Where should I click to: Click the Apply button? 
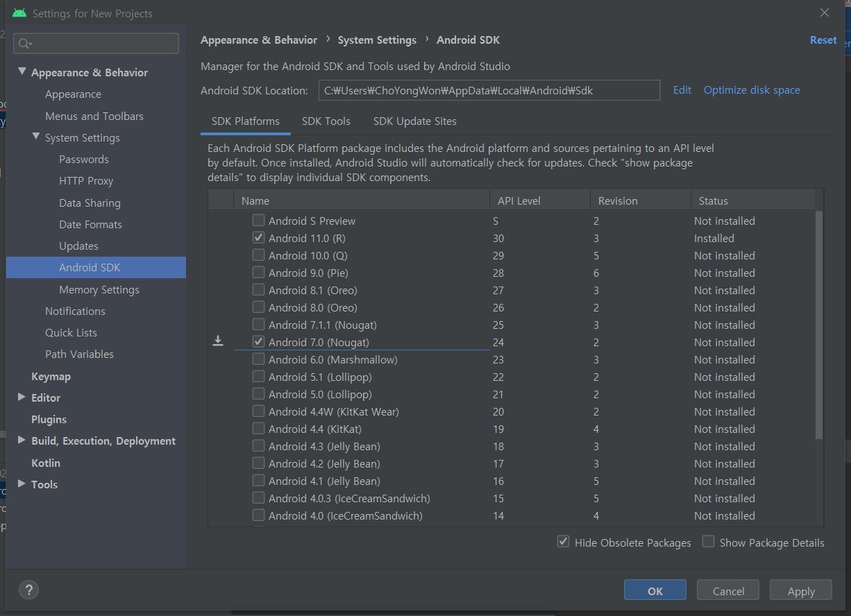(x=801, y=590)
